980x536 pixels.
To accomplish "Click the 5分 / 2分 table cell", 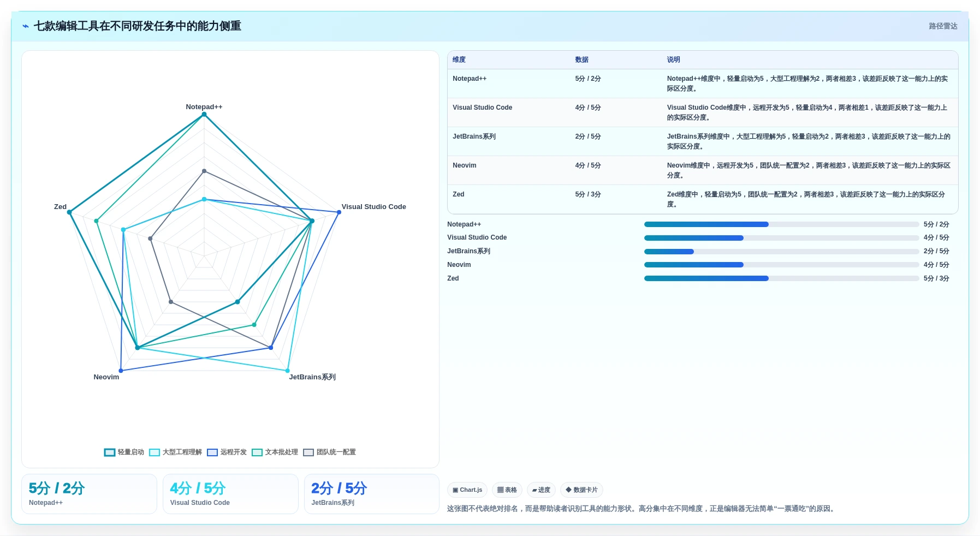I will pyautogui.click(x=588, y=79).
